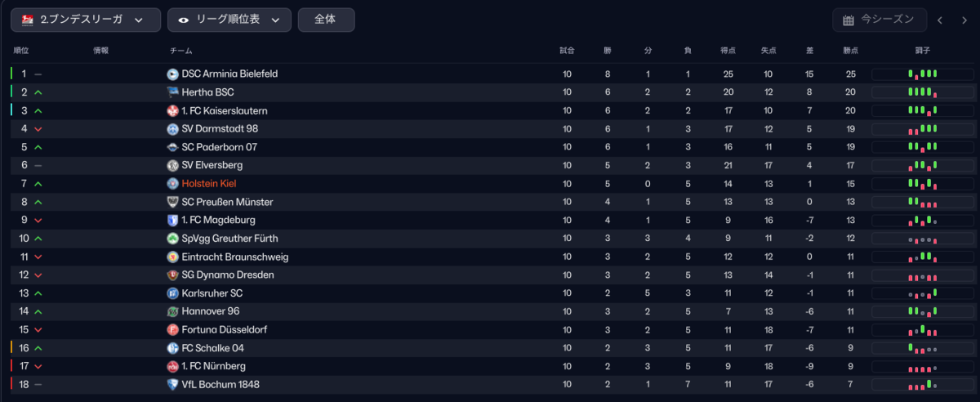
Task: Click the Hertha BSC club crest icon
Action: click(x=172, y=92)
